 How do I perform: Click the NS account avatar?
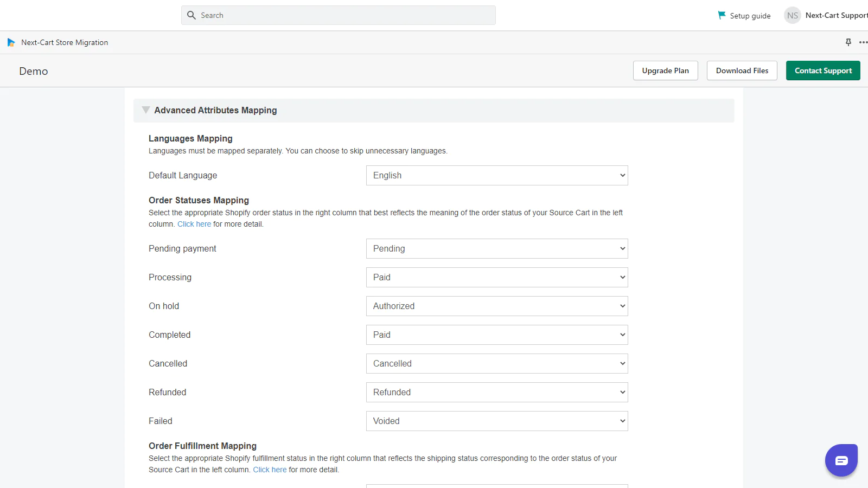(x=792, y=15)
